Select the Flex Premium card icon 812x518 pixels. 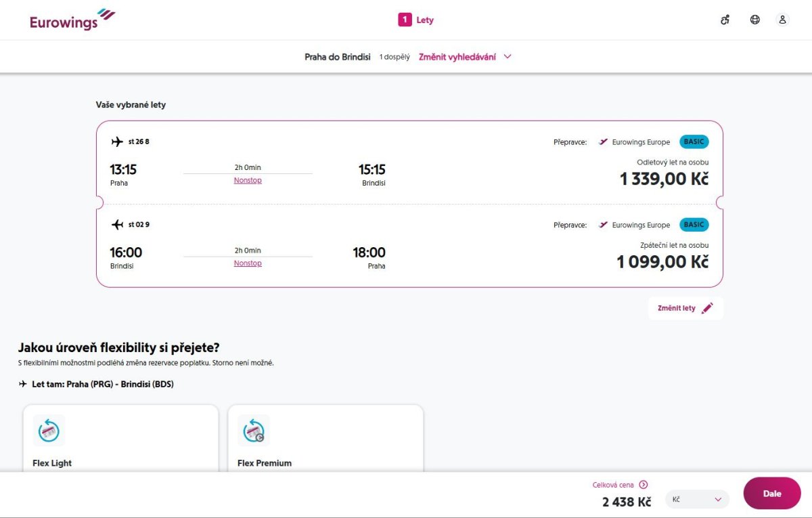(254, 430)
